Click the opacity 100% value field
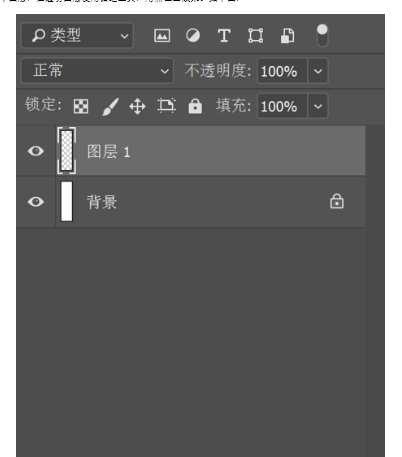Viewport: 402px width, 457px height. 282,71
